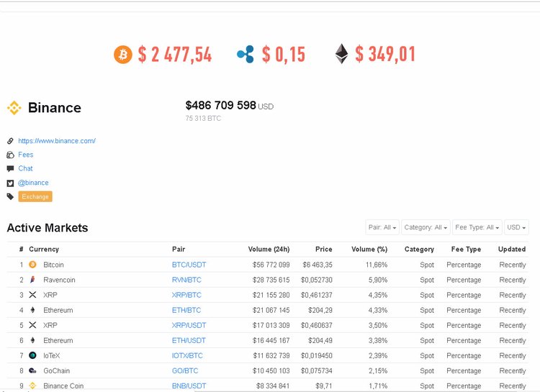
Task: Click the $6 463,35 price cell
Action: coord(318,265)
